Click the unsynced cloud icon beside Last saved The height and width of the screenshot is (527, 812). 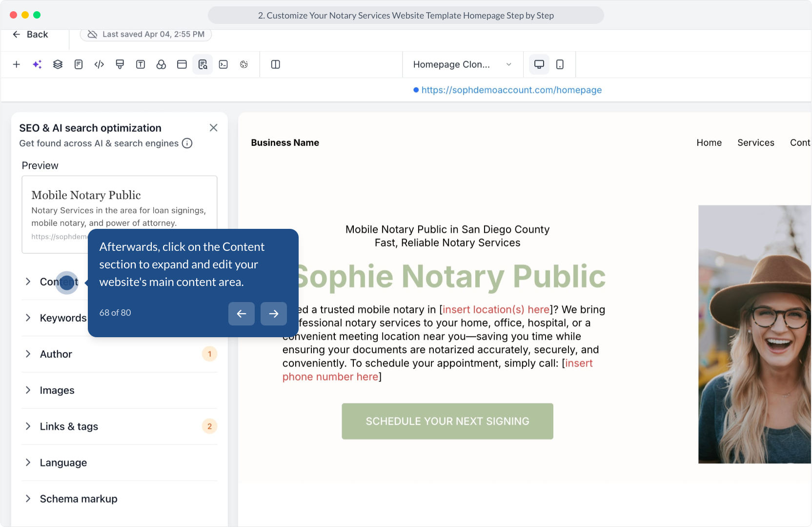(92, 34)
